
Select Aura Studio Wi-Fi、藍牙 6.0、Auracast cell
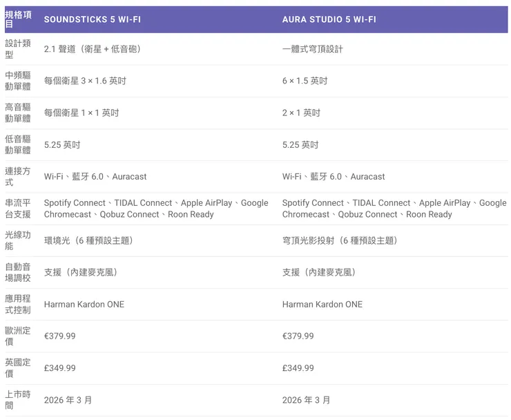click(x=334, y=176)
